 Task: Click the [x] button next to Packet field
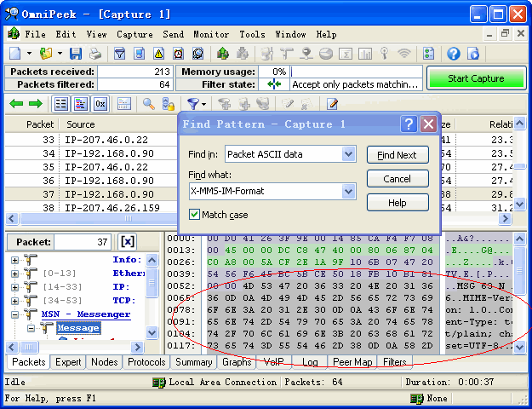point(127,242)
